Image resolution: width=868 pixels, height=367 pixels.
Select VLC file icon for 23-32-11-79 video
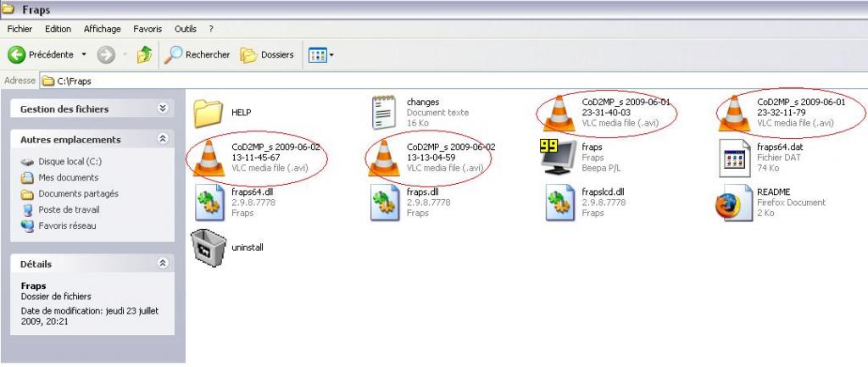[734, 114]
